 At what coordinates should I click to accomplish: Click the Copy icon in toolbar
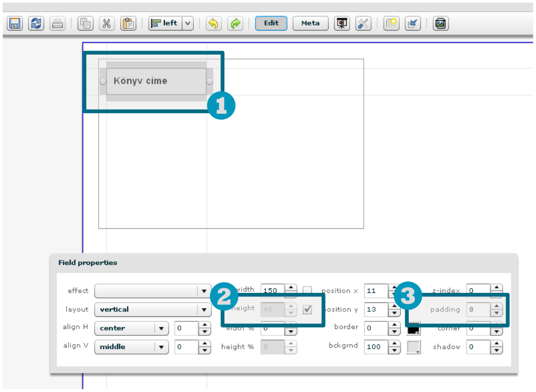tap(86, 24)
